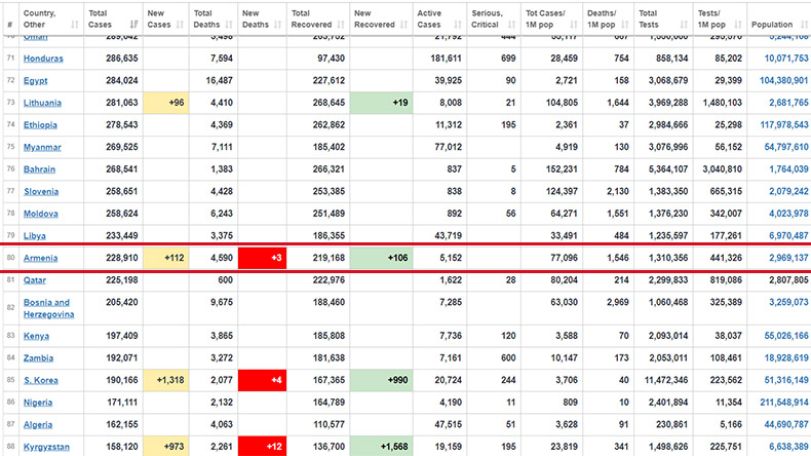Click Armenia's red +3 new deaths cell
The height and width of the screenshot is (456, 811).
[262, 258]
